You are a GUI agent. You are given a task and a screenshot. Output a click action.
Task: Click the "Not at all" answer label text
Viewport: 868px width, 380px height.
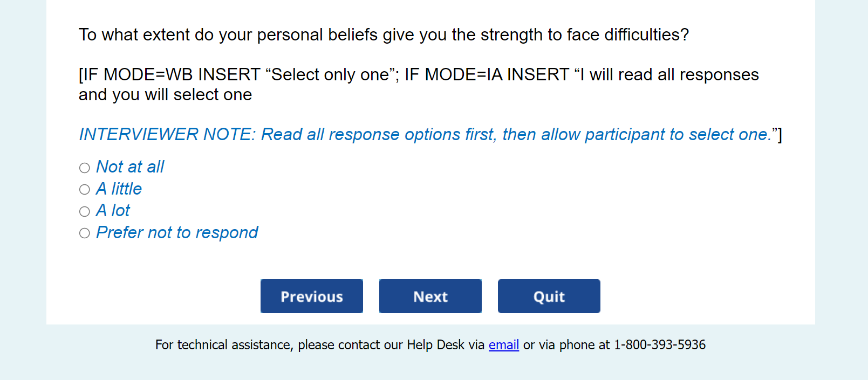pos(130,167)
